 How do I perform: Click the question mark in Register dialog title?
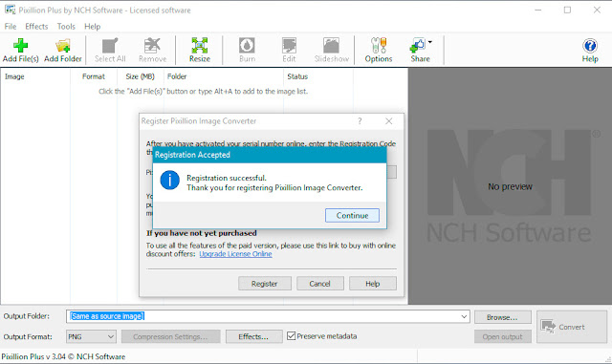(360, 121)
